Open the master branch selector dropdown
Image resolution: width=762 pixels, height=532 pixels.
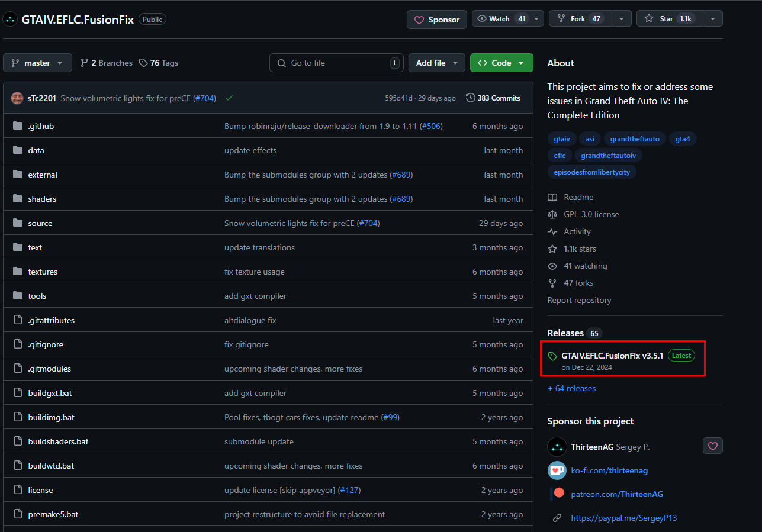coord(37,63)
